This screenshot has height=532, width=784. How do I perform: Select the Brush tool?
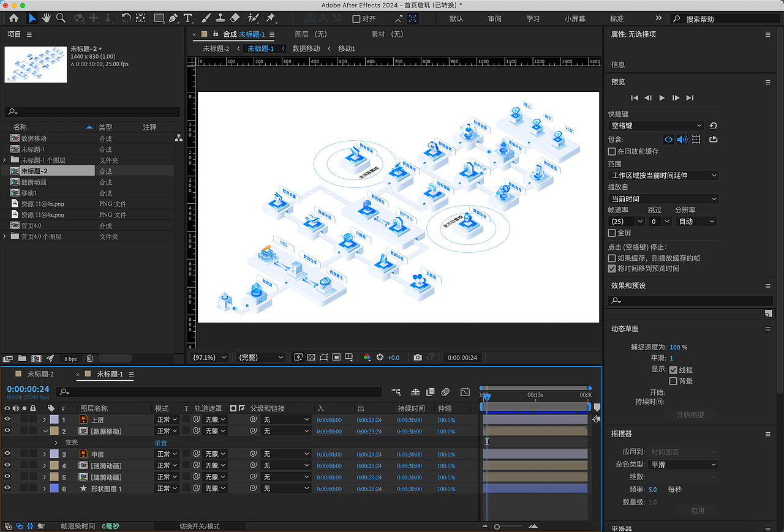pos(206,18)
